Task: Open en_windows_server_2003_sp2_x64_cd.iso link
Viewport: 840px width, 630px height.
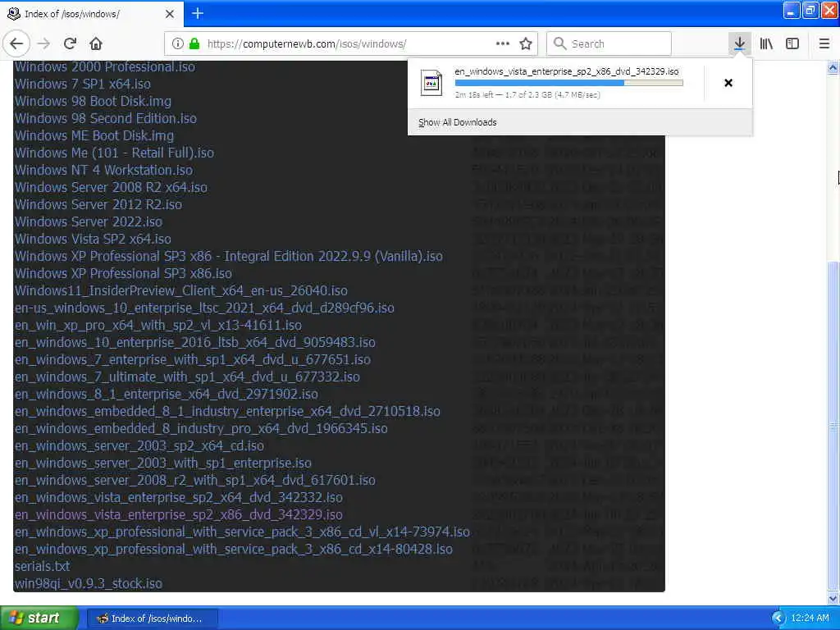Action: tap(139, 445)
